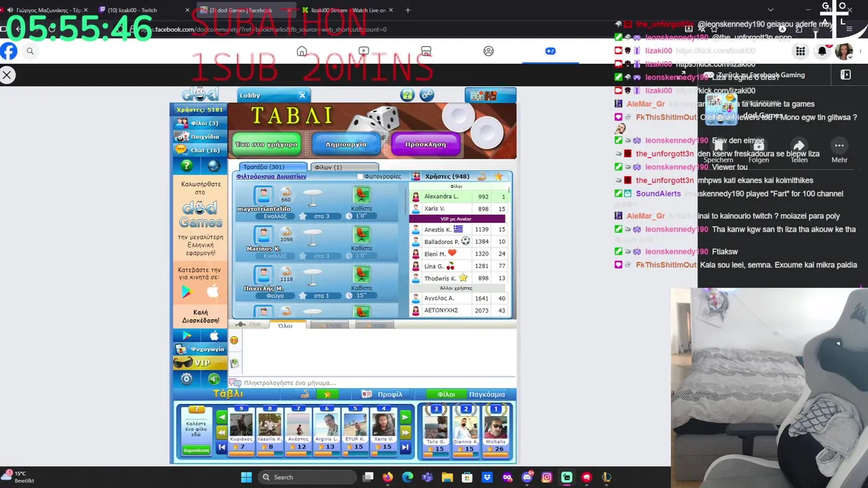The width and height of the screenshot is (868, 488).
Task: Open Facebook Gaming icon in navigation bar
Action: [550, 52]
